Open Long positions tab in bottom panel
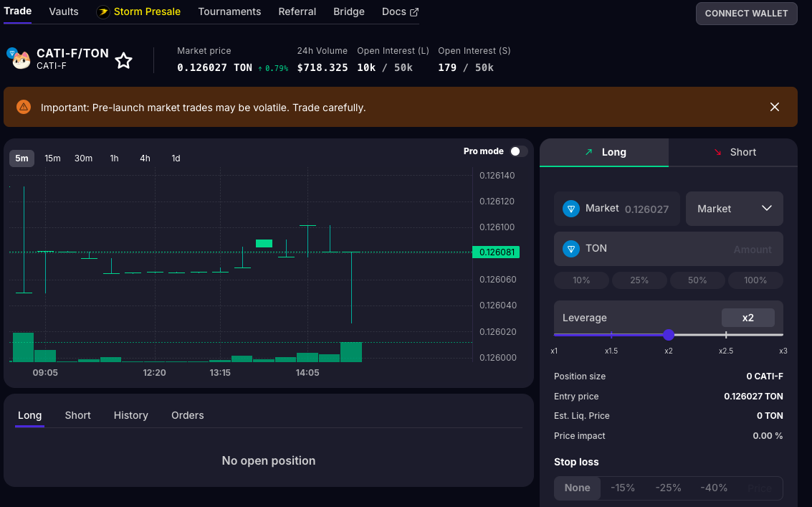812x507 pixels. click(29, 415)
